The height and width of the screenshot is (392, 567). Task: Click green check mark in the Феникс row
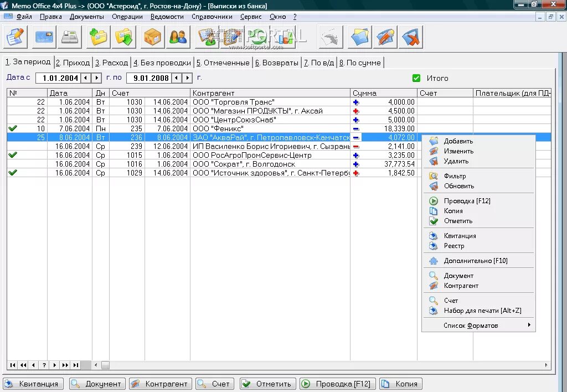(13, 128)
